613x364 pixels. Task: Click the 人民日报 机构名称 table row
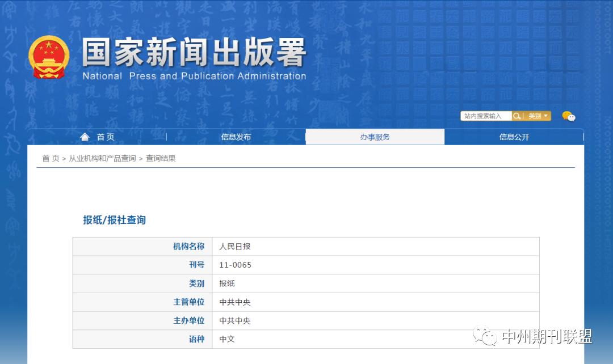click(x=306, y=246)
